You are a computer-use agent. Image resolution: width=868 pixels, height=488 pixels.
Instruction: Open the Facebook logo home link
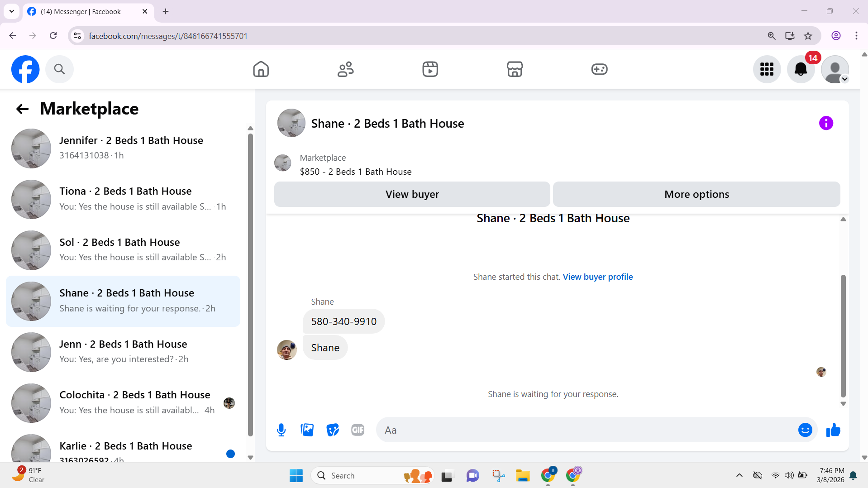click(x=25, y=69)
